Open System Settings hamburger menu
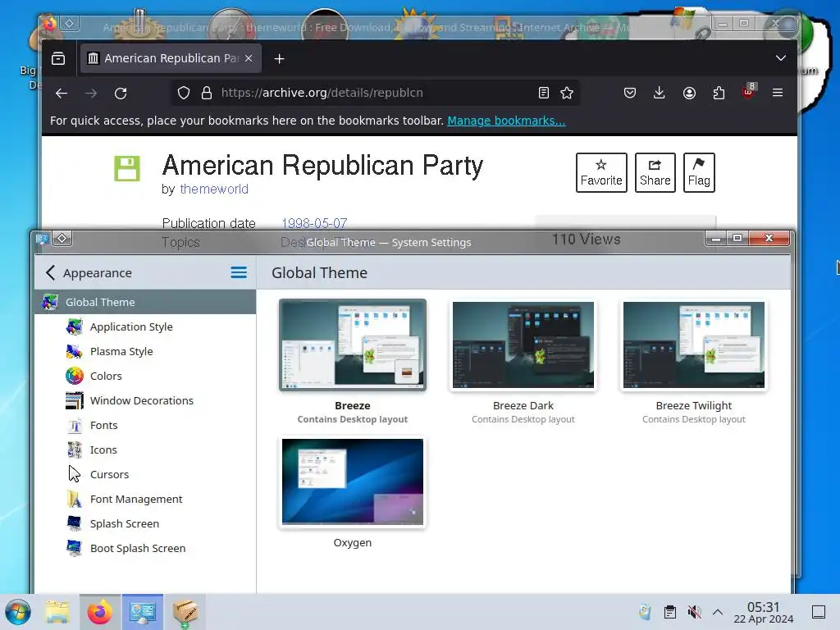Screen dimensions: 840x630 coord(239,272)
